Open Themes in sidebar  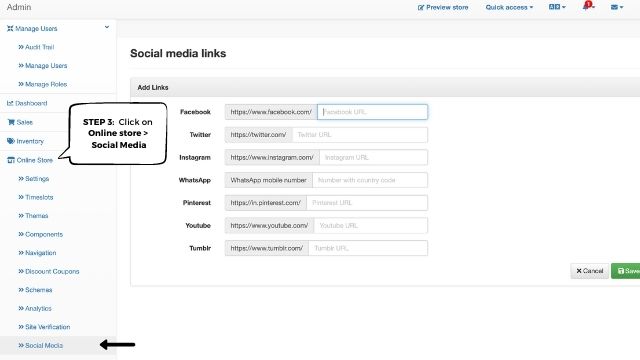click(33, 216)
